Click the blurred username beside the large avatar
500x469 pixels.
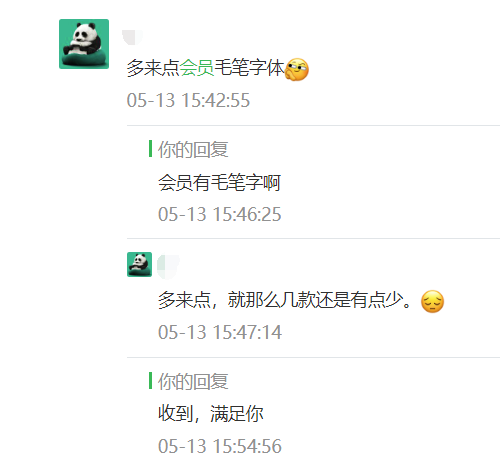(x=132, y=37)
